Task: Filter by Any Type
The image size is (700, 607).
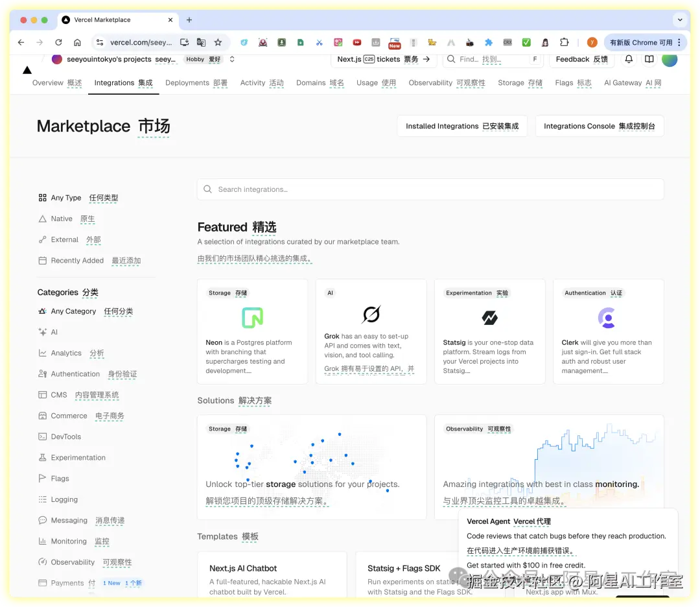Action: 78,198
